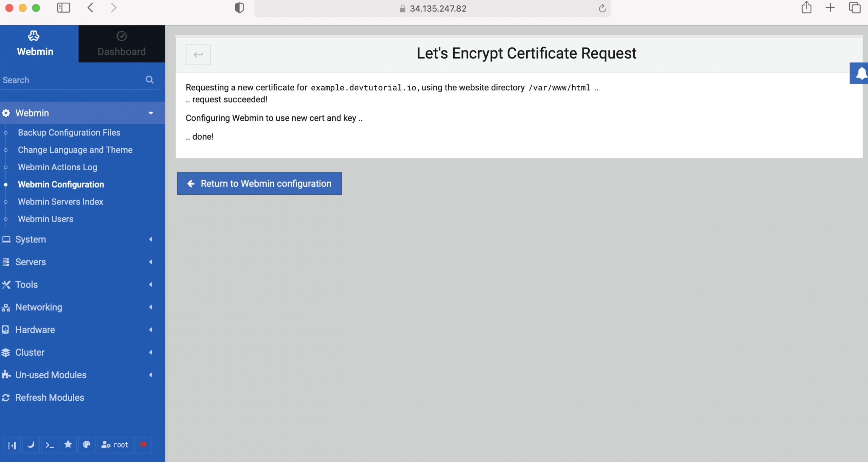Click the Dashboard panel icon

121,36
